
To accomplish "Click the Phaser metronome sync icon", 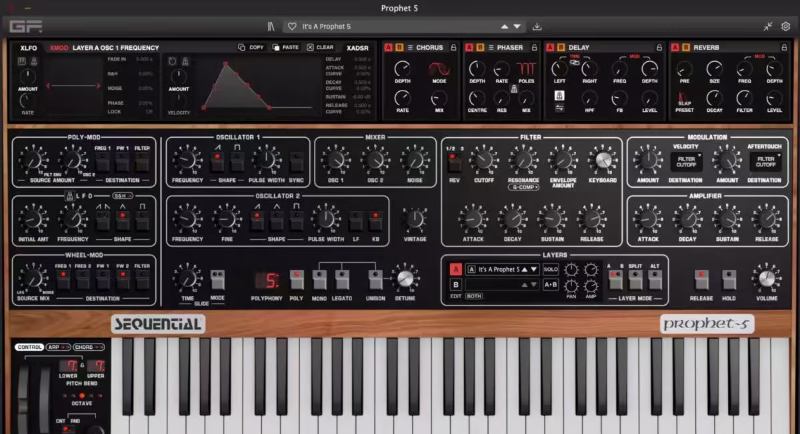I will coord(514,89).
